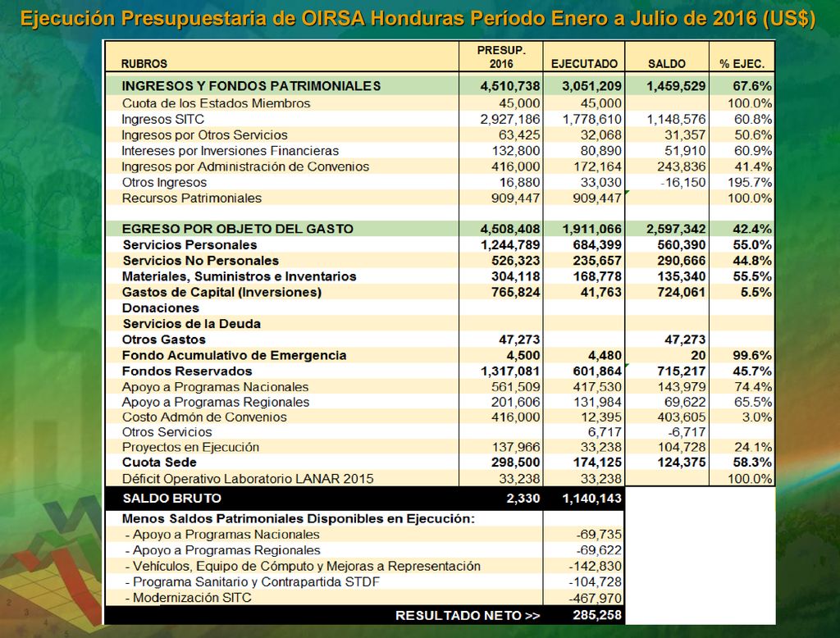Click 'Intereses por Inversiones Financieras' label
The image size is (840, 638).
[231, 151]
